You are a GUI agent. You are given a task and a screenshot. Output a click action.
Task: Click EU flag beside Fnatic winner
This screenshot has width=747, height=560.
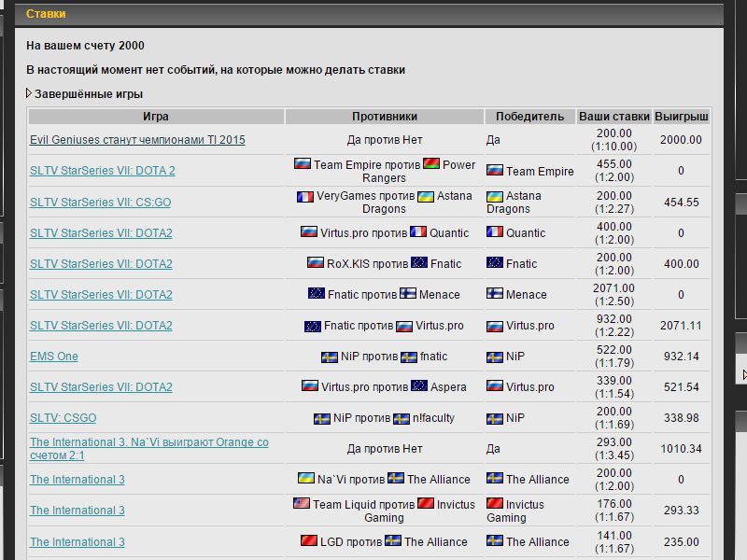pyautogui.click(x=495, y=263)
